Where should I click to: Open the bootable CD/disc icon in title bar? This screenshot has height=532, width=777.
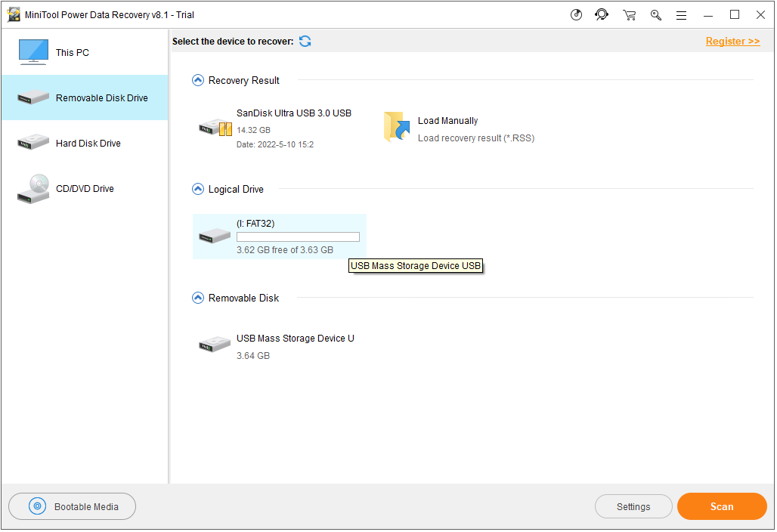[576, 15]
